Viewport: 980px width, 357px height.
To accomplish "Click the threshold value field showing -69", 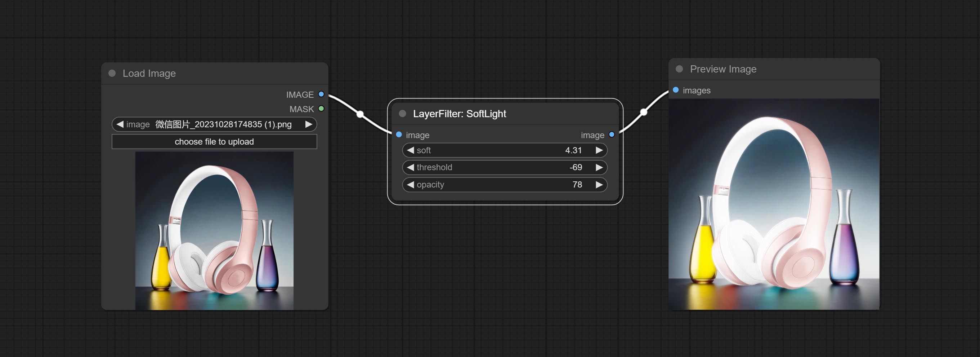I will [x=505, y=167].
